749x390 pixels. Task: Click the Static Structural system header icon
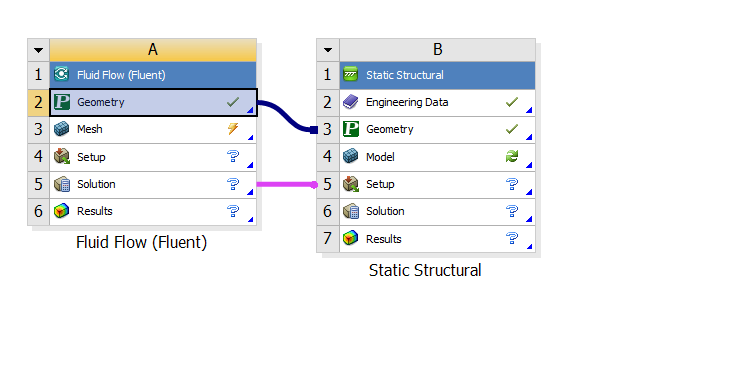click(351, 75)
